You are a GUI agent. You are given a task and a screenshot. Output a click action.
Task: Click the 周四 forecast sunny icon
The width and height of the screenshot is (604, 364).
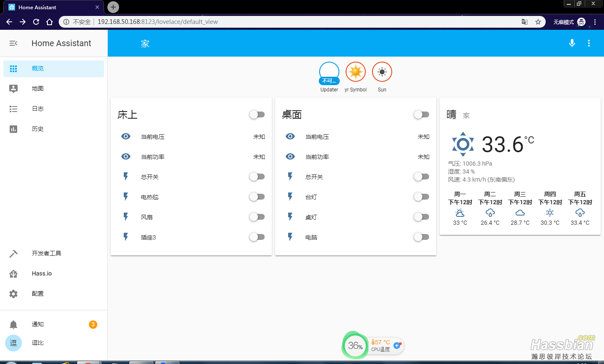[x=550, y=213]
